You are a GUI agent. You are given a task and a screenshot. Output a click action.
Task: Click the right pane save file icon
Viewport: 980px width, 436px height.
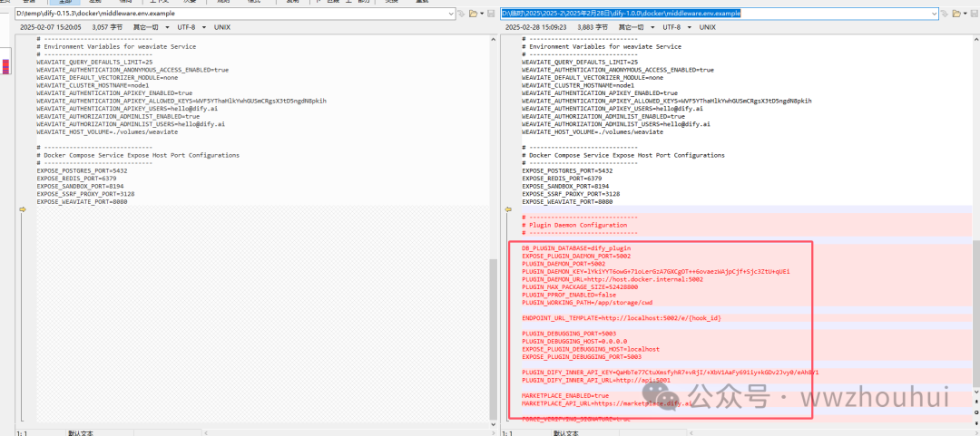975,15
